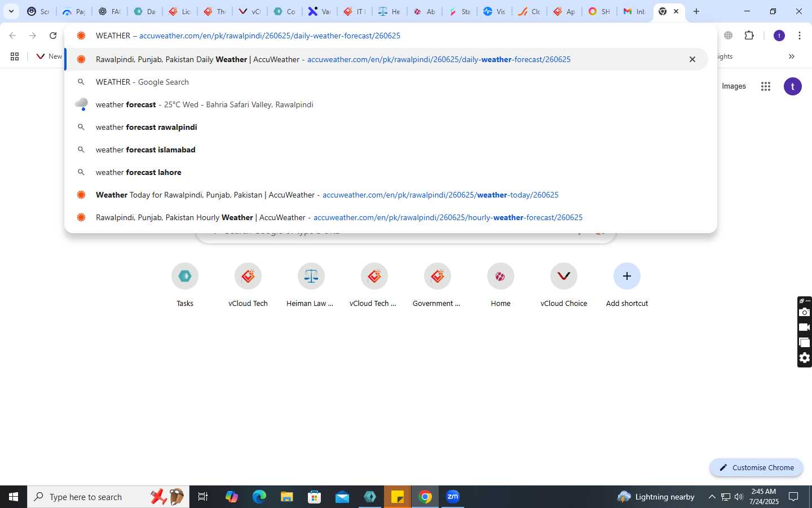This screenshot has height=508, width=812.
Task: Open Google apps grid
Action: [765, 86]
